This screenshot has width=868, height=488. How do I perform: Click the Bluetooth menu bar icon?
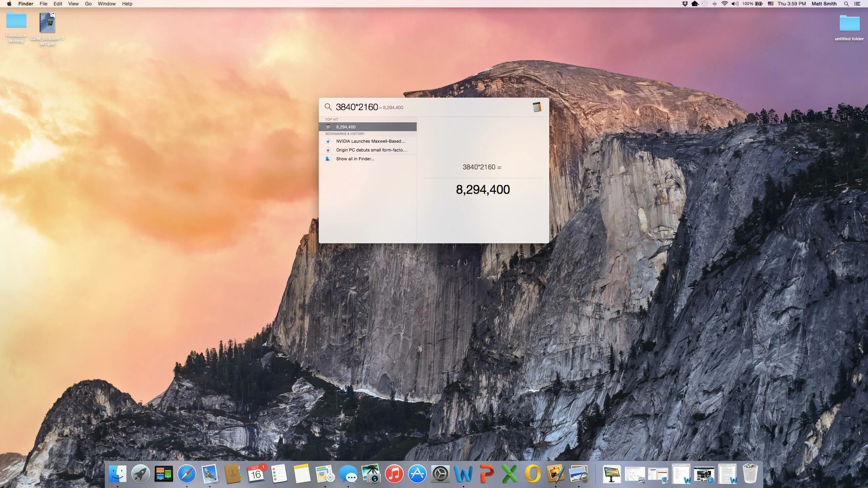click(714, 4)
